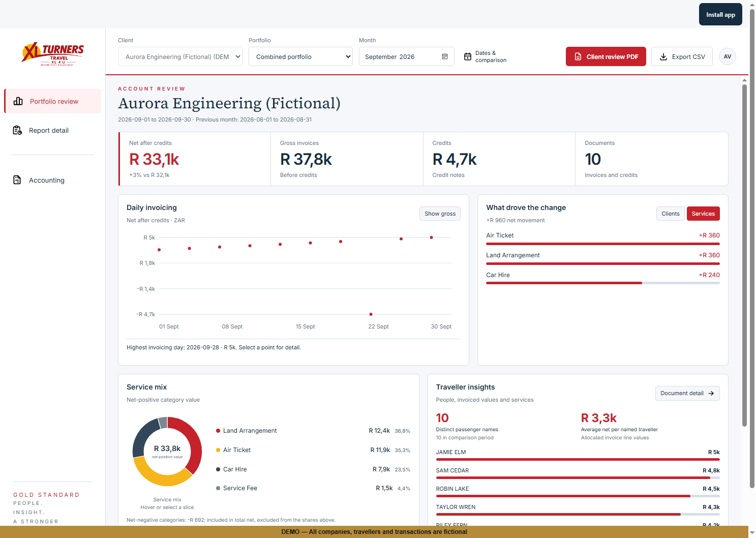The width and height of the screenshot is (756, 538).
Task: Open the Client dropdown
Action: pyautogui.click(x=180, y=56)
